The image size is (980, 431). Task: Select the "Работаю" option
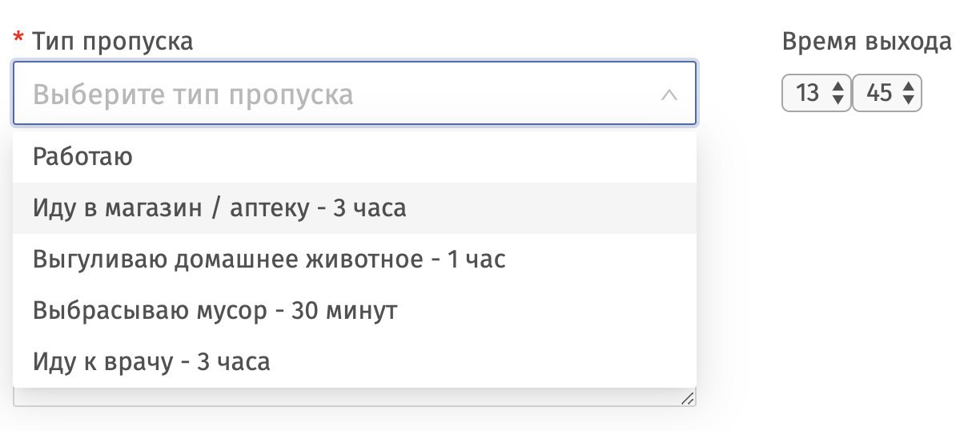(82, 157)
